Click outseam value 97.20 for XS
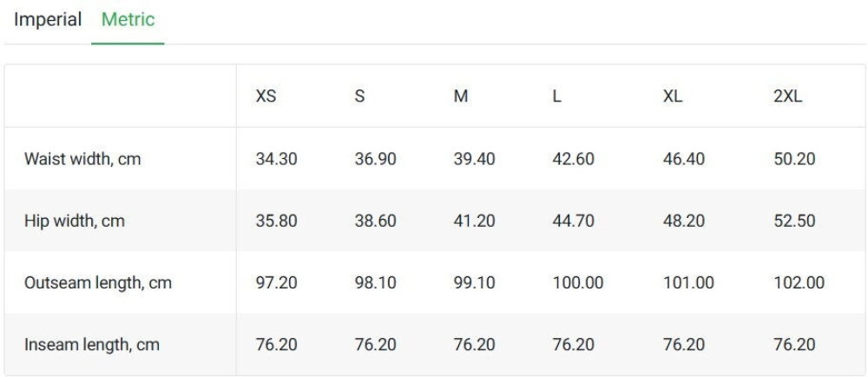The width and height of the screenshot is (868, 377). point(276,283)
